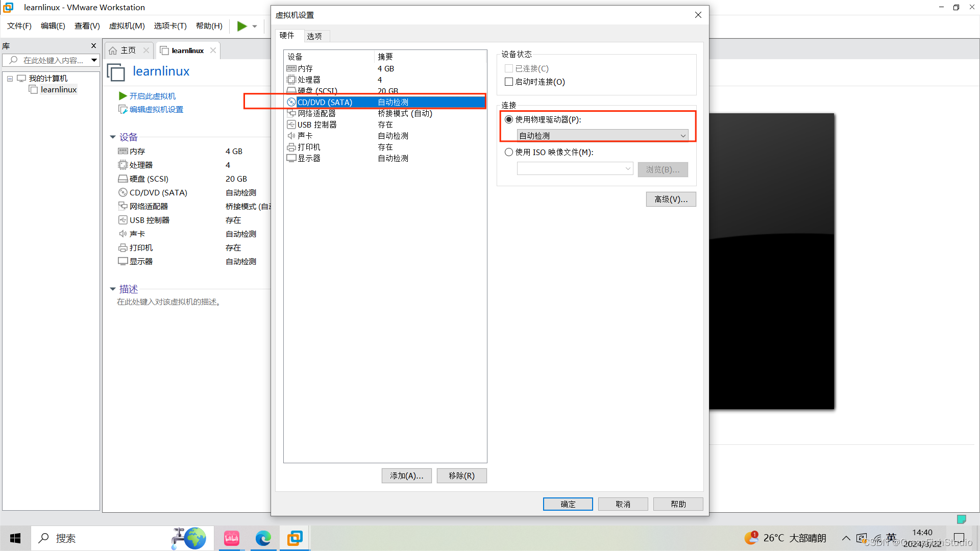Click the VMware Workstation taskbar icon
This screenshot has height=551, width=980.
tap(295, 538)
